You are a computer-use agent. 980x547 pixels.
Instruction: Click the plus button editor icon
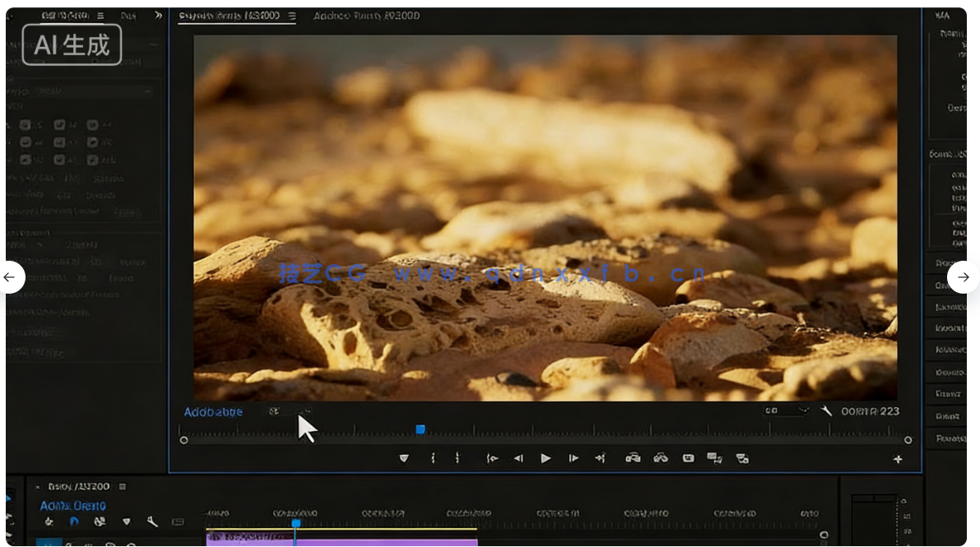pyautogui.click(x=898, y=459)
